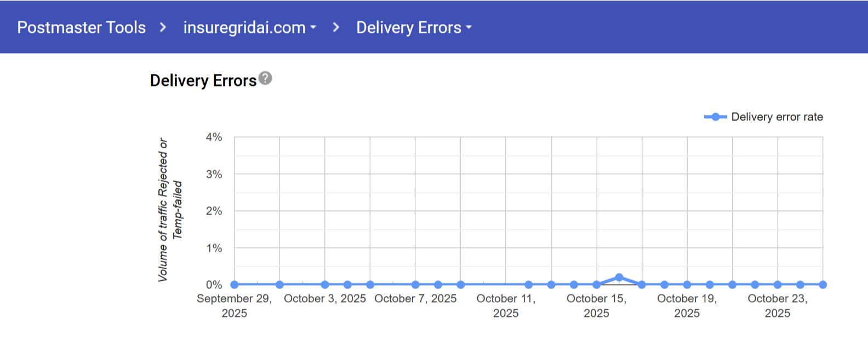Click the breadcrumb chevron after Postmaster Tools

click(x=163, y=27)
